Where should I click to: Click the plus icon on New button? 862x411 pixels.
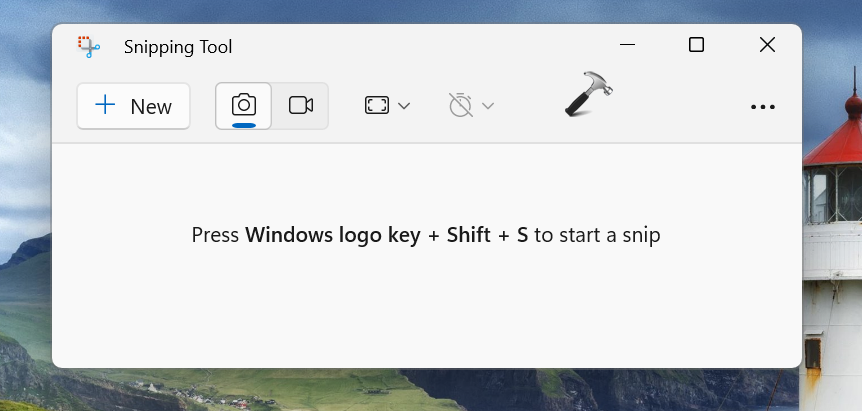click(105, 105)
